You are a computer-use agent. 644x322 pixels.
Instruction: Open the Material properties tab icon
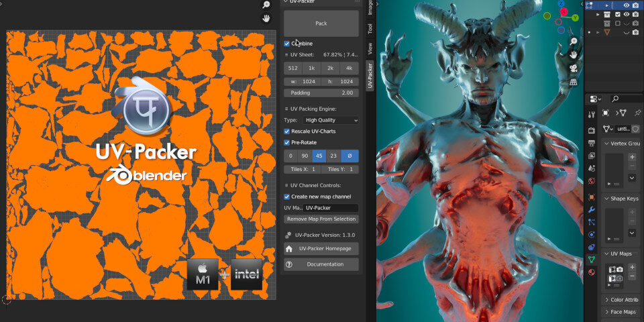click(x=592, y=272)
